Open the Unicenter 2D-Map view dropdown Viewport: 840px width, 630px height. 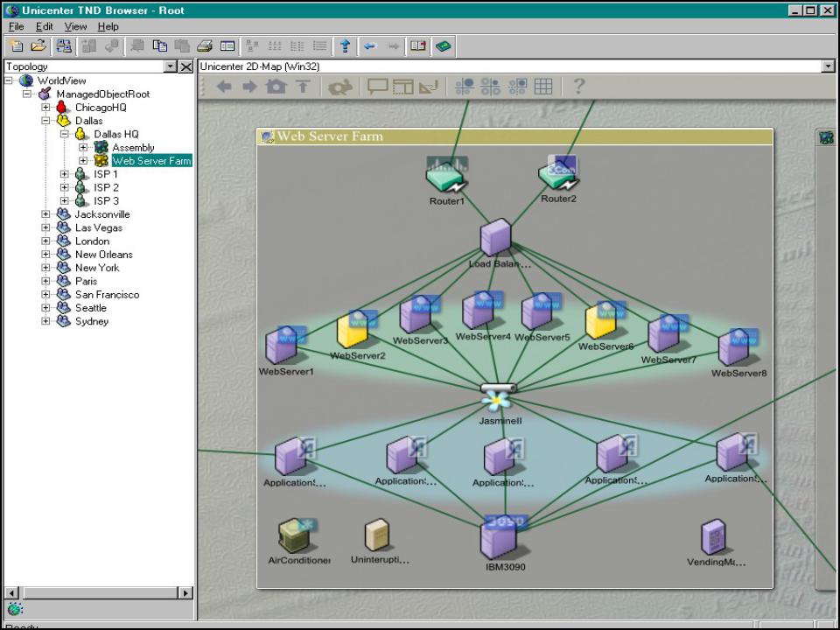829,66
